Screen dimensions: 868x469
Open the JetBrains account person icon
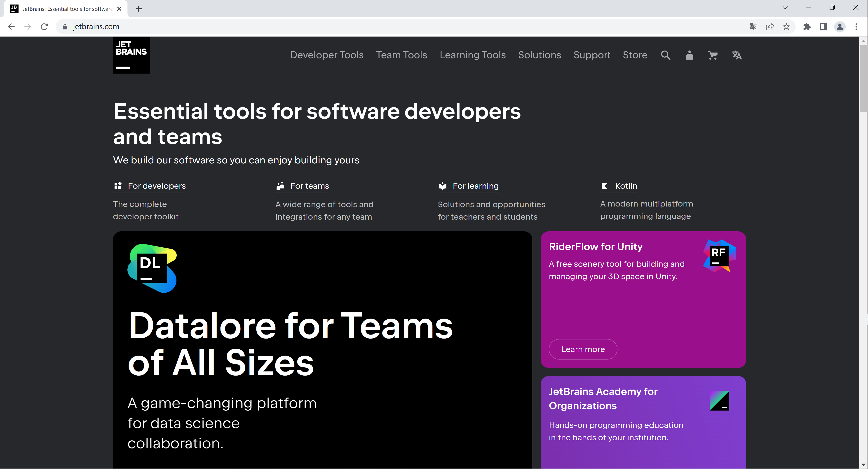click(690, 55)
